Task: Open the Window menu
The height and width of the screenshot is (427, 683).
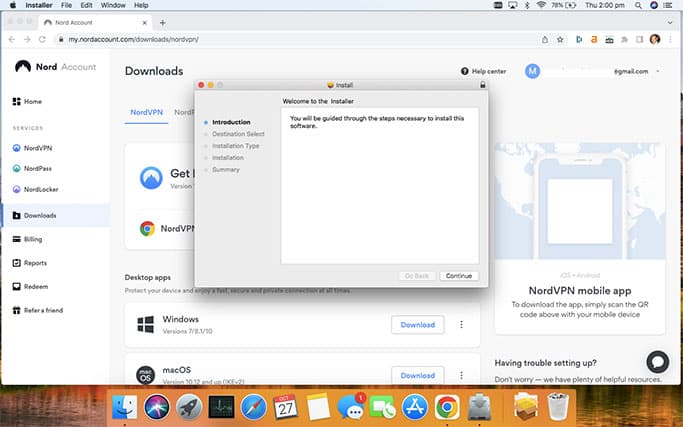Action: click(x=113, y=5)
